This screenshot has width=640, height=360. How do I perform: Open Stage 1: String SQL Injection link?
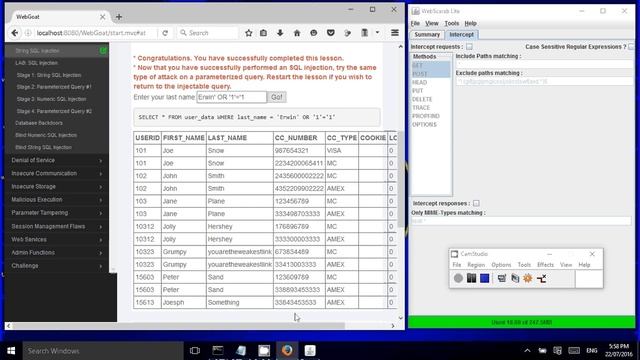[49, 75]
